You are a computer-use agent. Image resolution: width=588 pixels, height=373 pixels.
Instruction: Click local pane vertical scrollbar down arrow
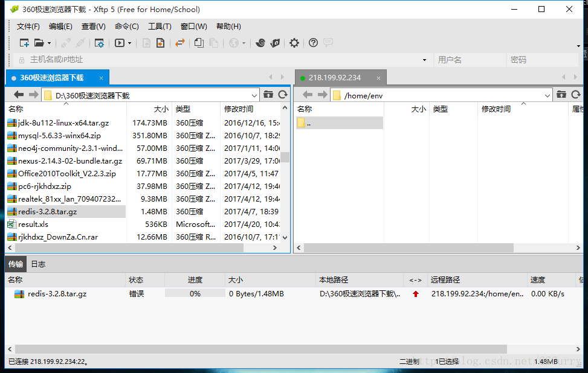click(x=285, y=237)
